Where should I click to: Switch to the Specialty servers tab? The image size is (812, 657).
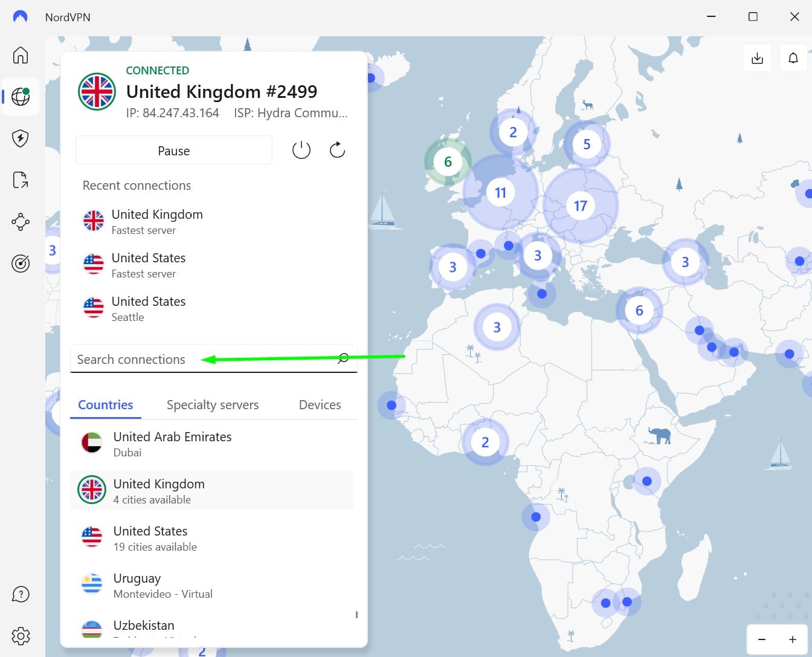click(x=213, y=405)
